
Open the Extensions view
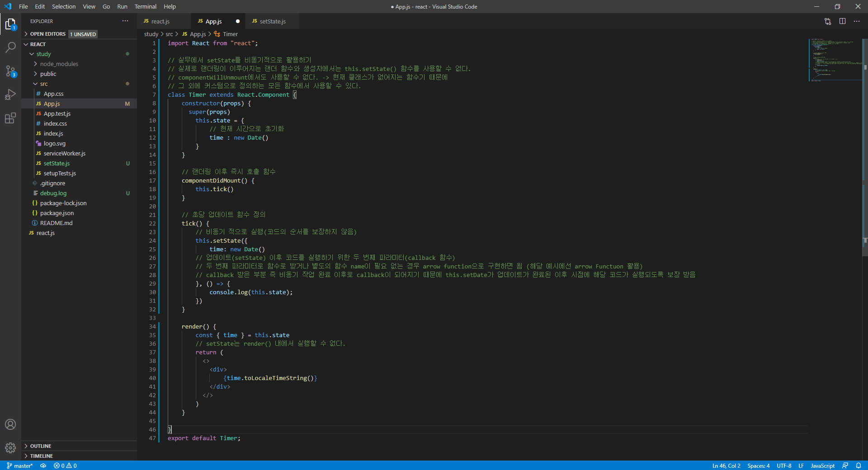click(x=10, y=118)
